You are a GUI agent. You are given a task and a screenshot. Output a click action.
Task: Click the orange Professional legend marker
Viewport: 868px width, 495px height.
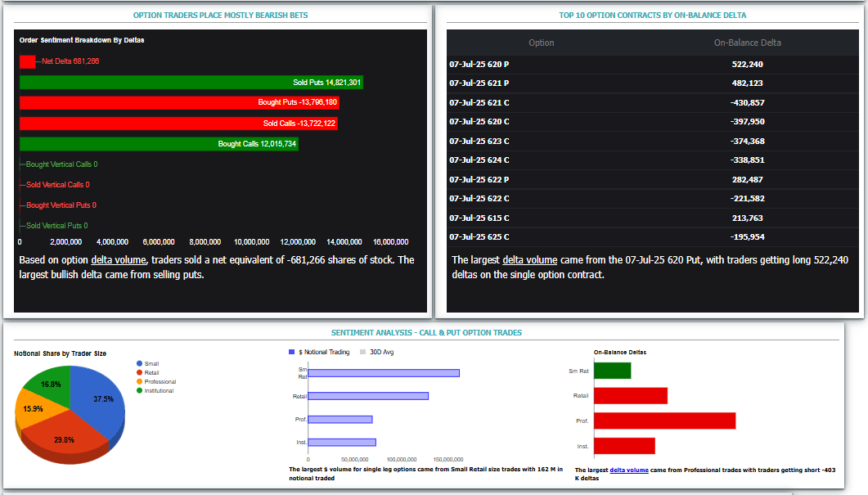[x=140, y=381]
